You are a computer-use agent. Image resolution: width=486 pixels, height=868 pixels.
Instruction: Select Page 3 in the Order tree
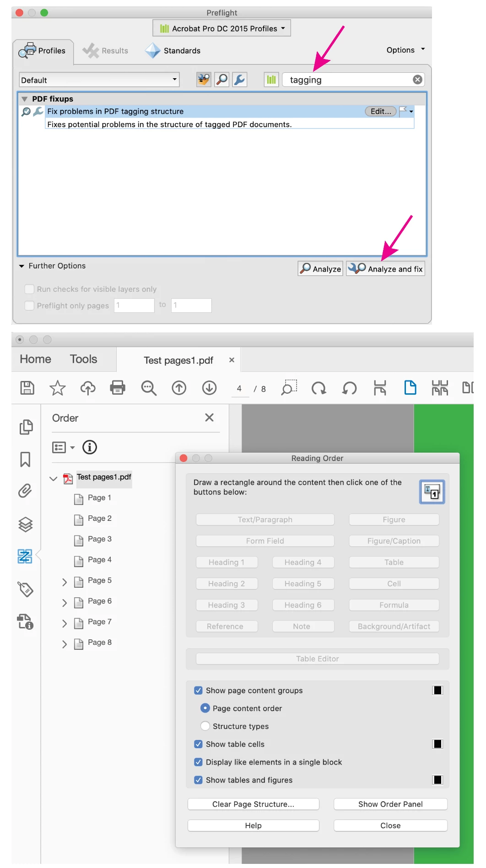pyautogui.click(x=99, y=539)
